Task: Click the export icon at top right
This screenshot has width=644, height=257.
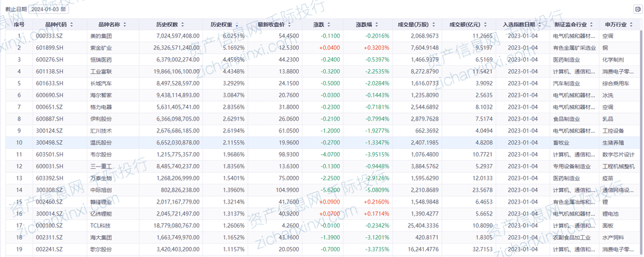Action: (x=638, y=9)
